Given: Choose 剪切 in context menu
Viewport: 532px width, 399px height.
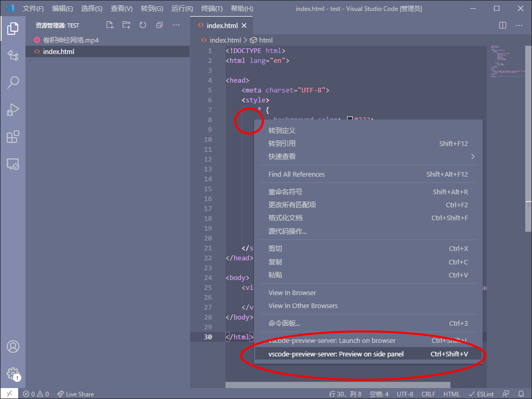Looking at the screenshot, I should (368, 249).
